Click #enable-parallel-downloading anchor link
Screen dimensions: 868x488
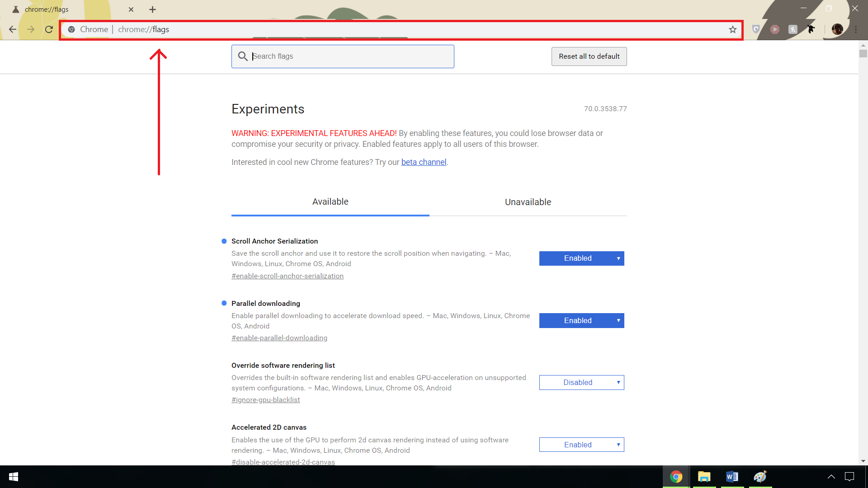pyautogui.click(x=279, y=338)
